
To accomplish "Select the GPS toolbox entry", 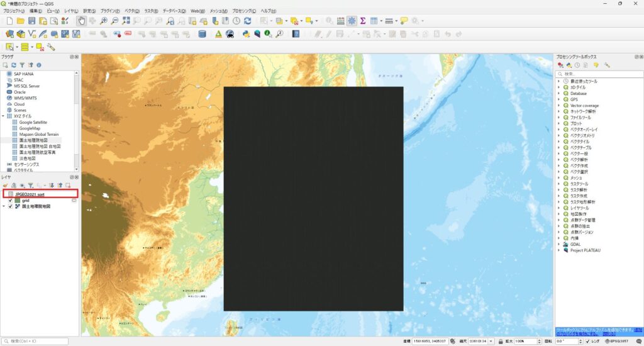I will [x=574, y=99].
